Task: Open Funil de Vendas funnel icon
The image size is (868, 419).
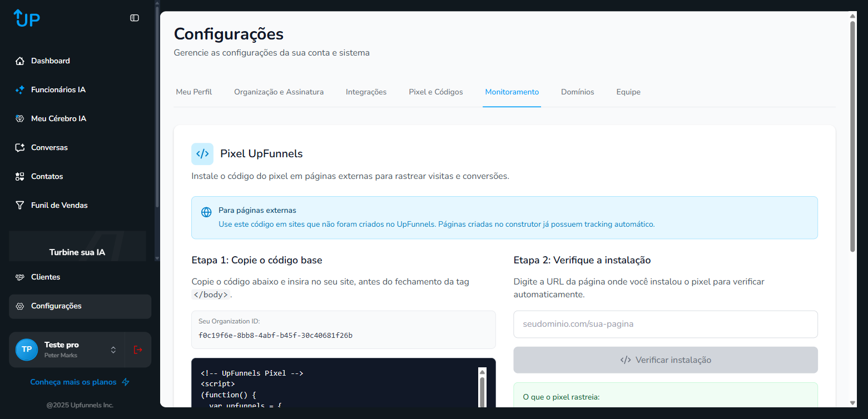Action: pos(20,206)
